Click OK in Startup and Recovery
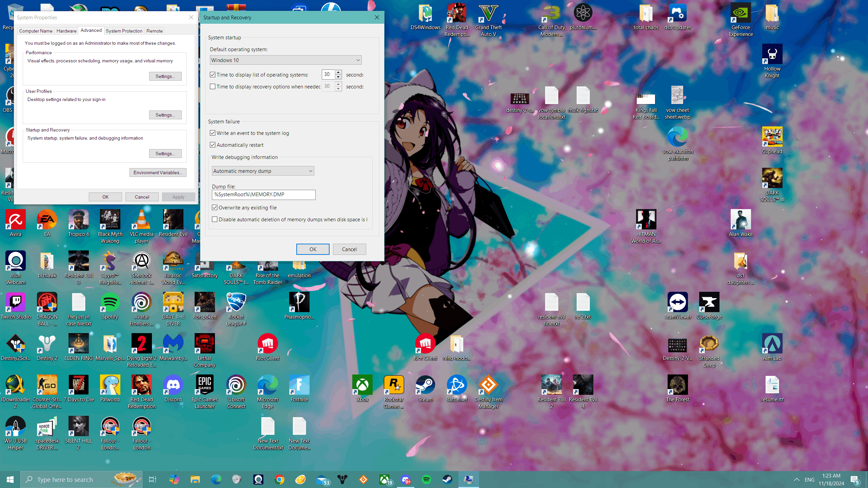The image size is (868, 488). click(313, 249)
